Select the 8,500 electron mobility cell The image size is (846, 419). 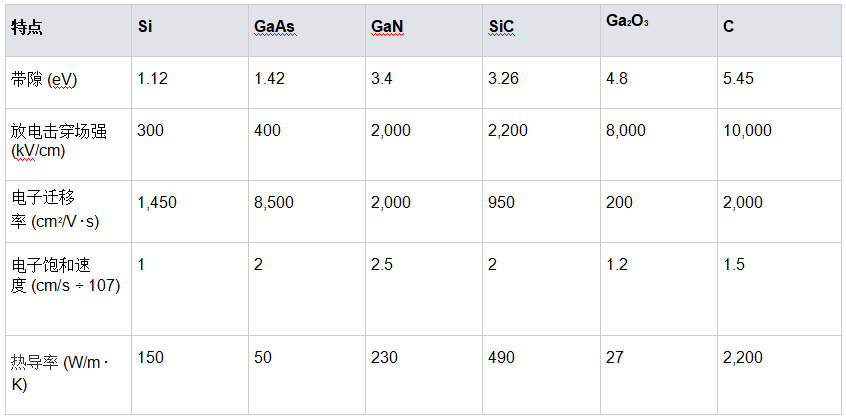pyautogui.click(x=274, y=203)
